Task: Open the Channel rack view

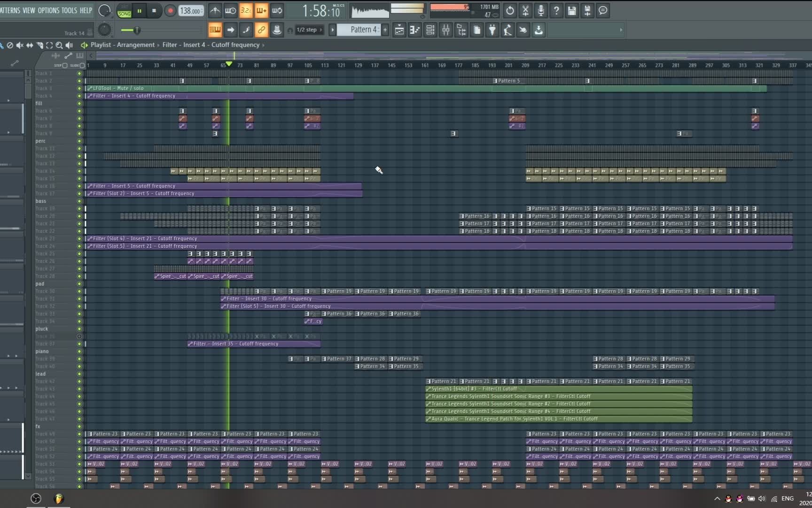Action: (x=430, y=30)
